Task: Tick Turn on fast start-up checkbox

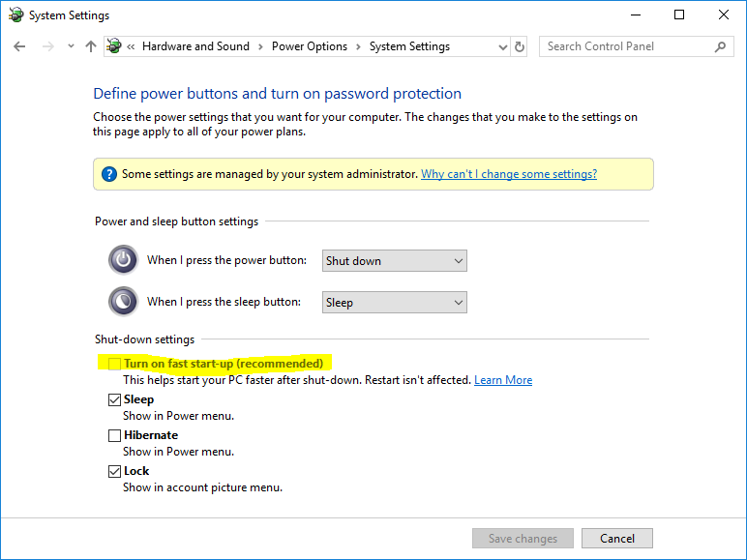Action: (115, 364)
